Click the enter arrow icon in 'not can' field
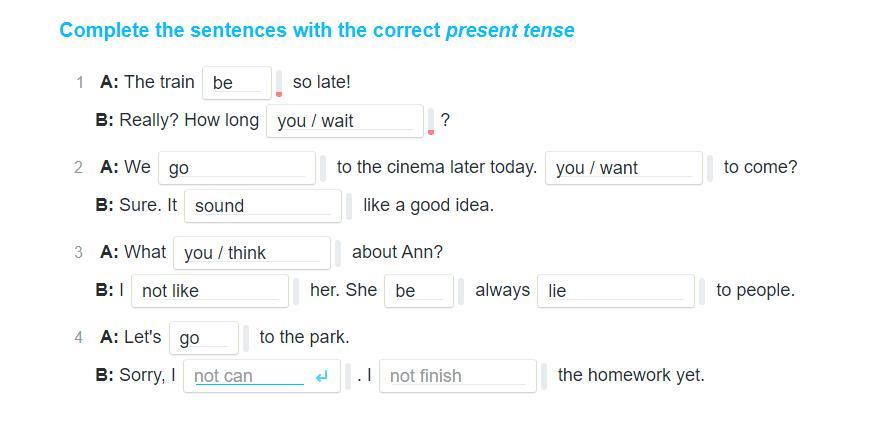This screenshot has height=423, width=882. tap(321, 377)
